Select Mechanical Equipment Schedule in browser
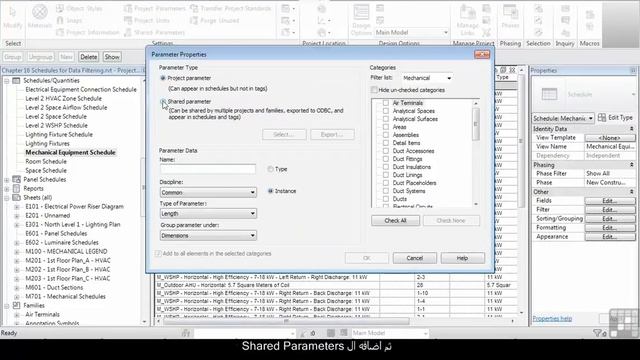 coord(70,153)
